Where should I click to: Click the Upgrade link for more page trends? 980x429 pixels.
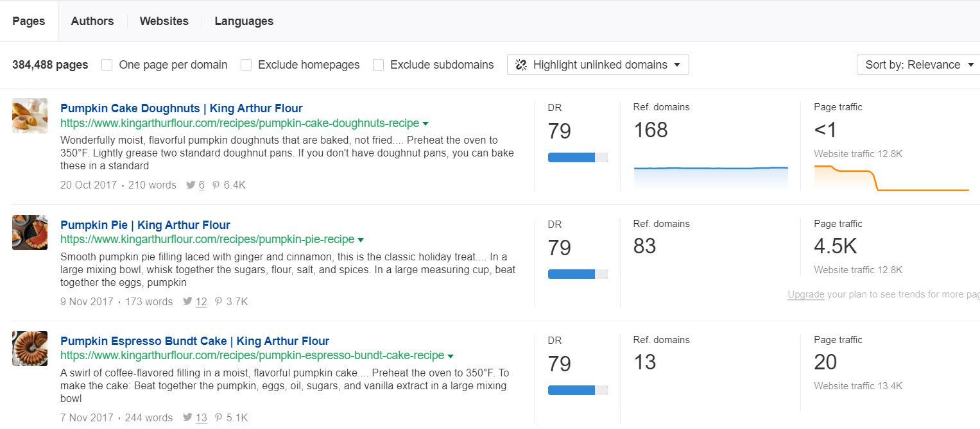pos(805,294)
